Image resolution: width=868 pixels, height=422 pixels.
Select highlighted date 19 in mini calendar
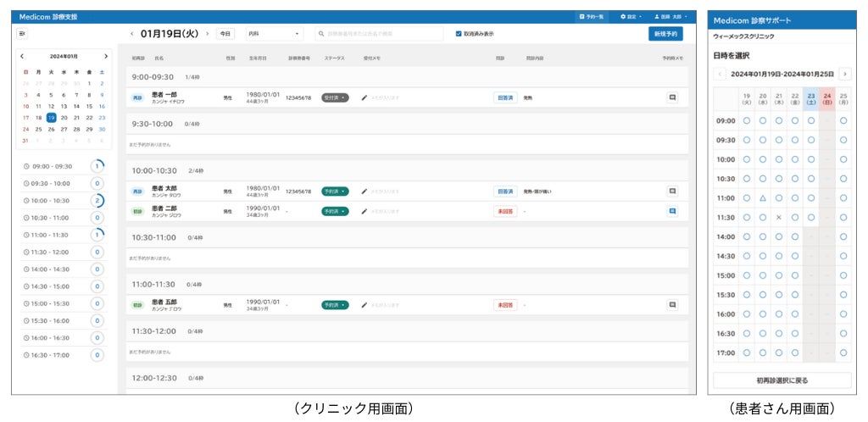[51, 118]
